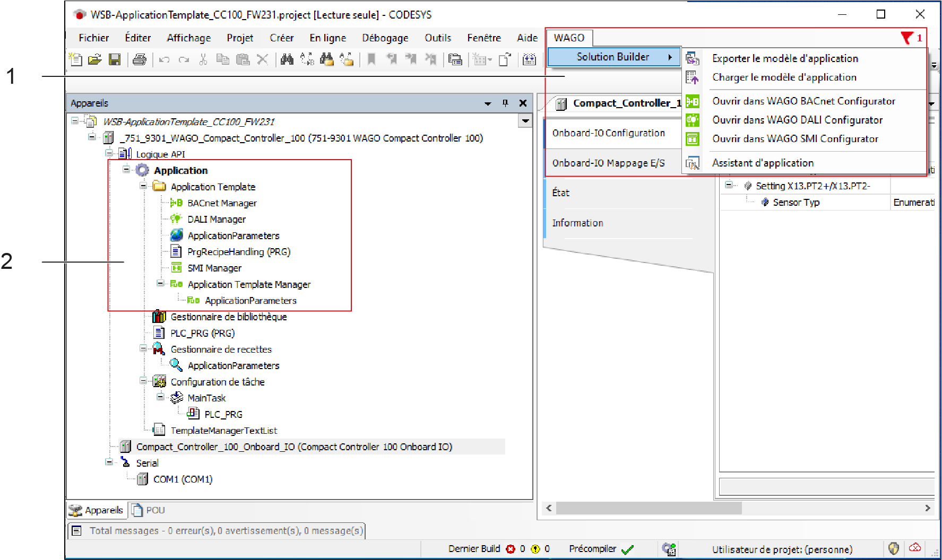Choose Charger le modèle d'application
Viewport: 942px width, 560px height.
[x=784, y=77]
